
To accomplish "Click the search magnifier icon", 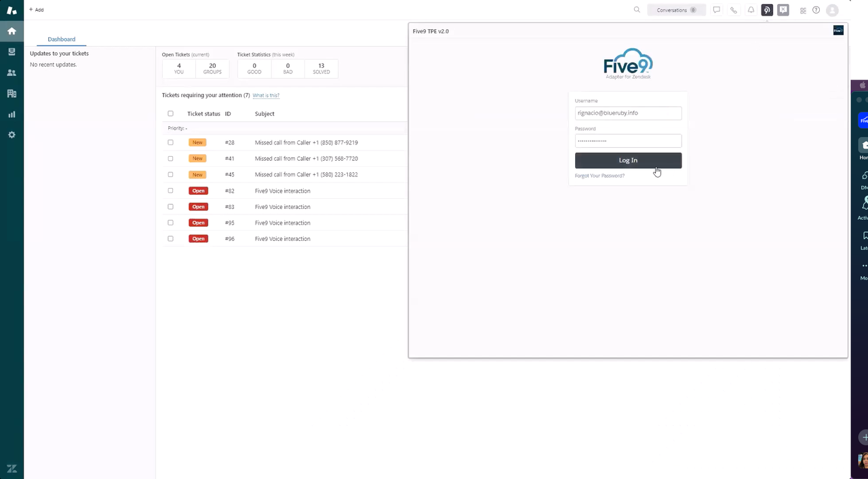I will point(637,10).
